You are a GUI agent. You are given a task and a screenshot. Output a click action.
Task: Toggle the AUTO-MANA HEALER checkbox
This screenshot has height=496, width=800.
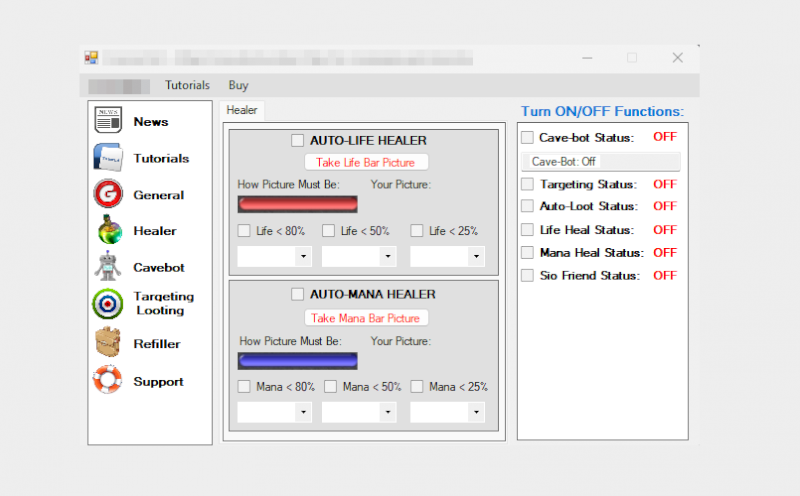297,295
